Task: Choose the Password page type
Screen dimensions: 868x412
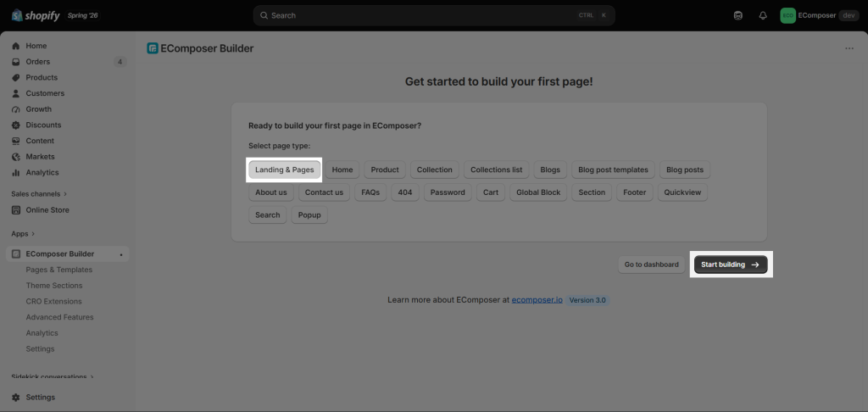Action: (x=448, y=192)
